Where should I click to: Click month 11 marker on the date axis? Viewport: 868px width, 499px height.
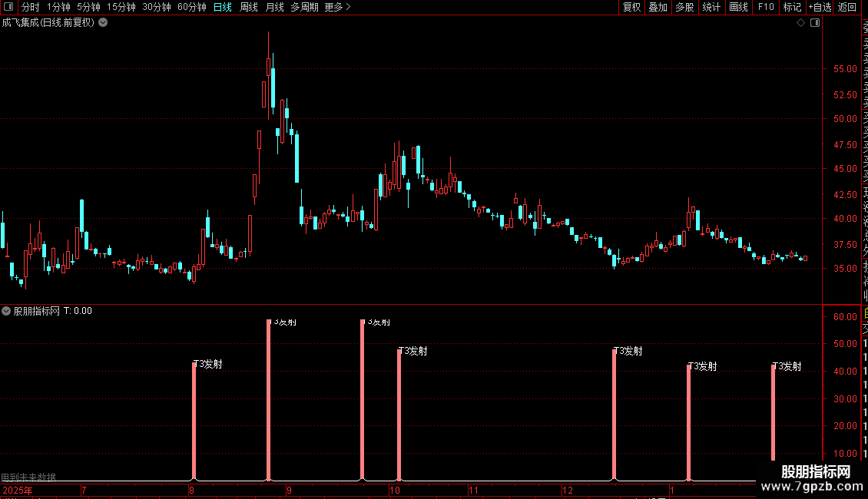tap(473, 490)
